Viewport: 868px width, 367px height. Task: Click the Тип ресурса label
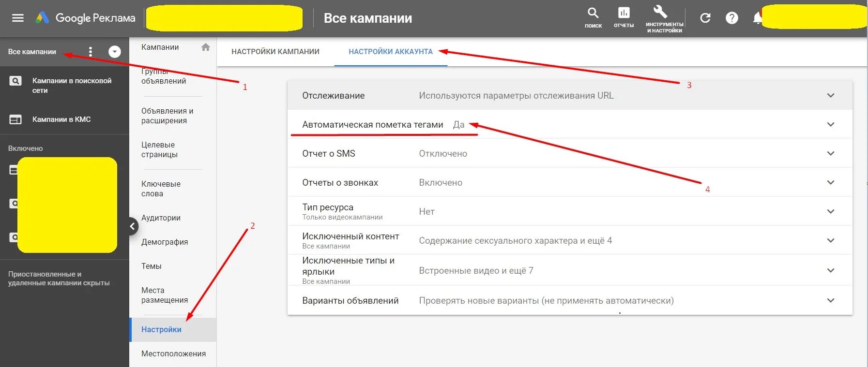click(x=328, y=207)
